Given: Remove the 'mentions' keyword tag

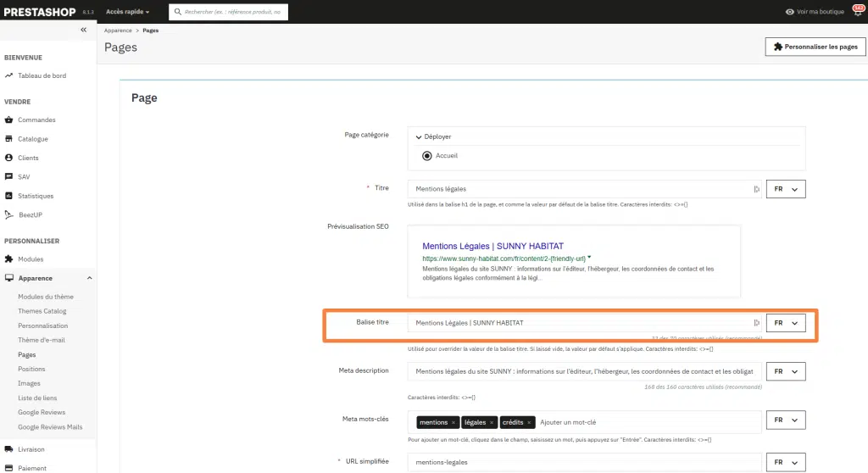Looking at the screenshot, I should coord(453,422).
